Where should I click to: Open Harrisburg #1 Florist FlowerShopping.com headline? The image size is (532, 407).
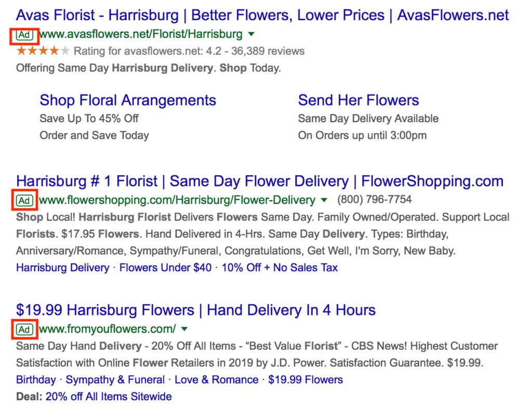pyautogui.click(x=260, y=181)
